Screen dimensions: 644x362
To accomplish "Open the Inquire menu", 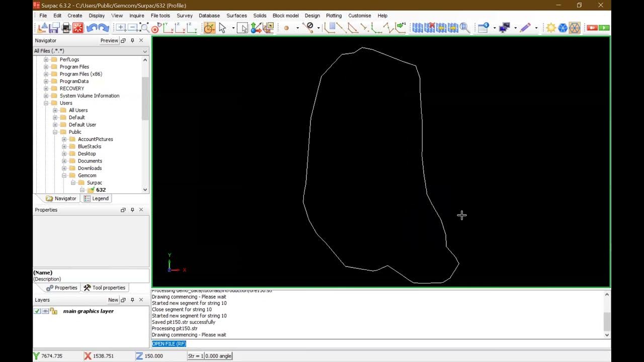I will (137, 16).
